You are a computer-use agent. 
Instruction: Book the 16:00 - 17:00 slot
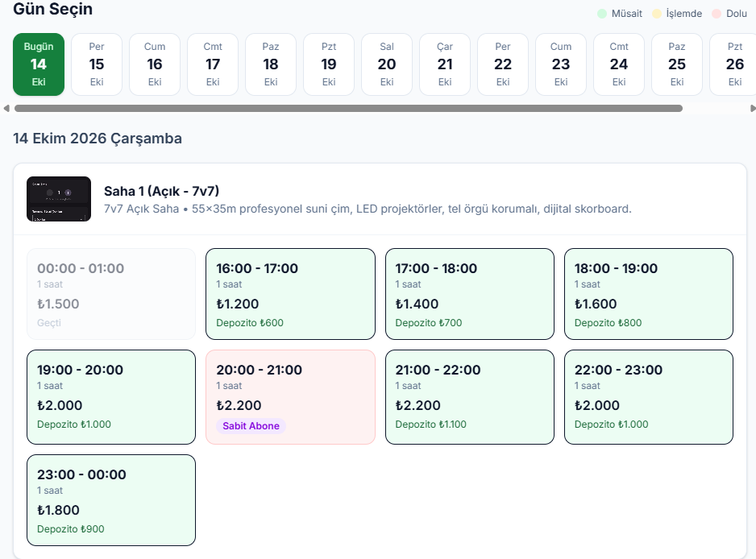(x=290, y=294)
